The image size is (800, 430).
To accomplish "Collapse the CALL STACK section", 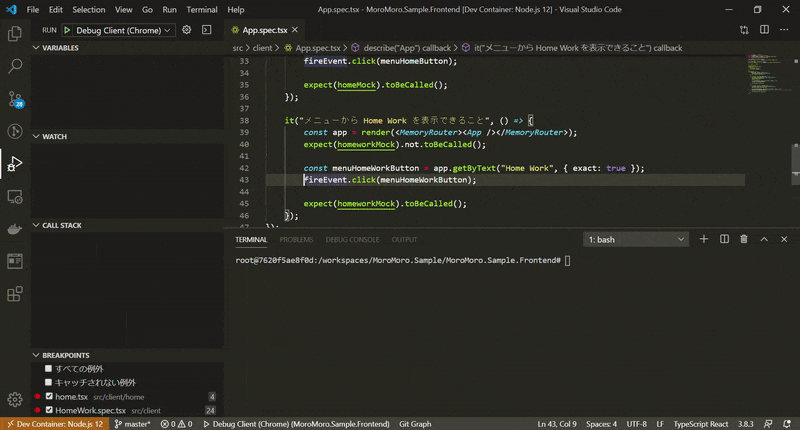I will tap(60, 226).
